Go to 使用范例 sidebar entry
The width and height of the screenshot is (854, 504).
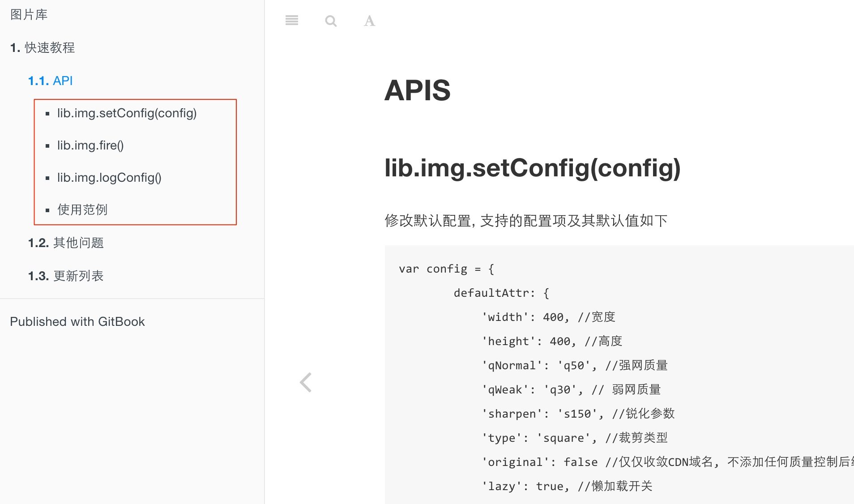[82, 209]
